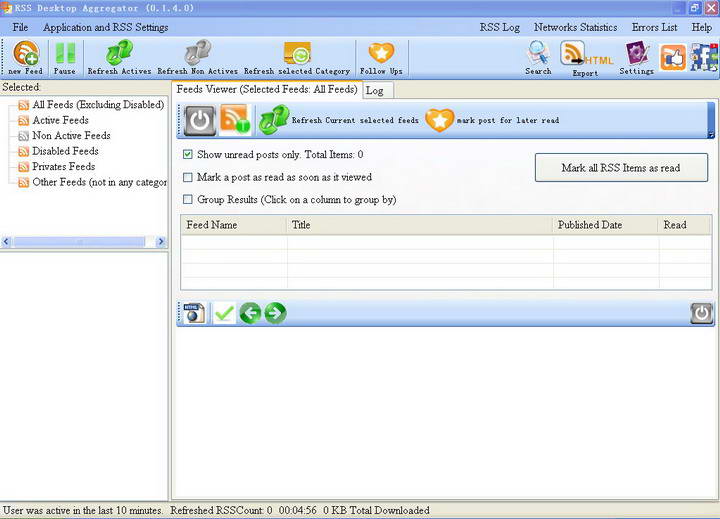
Task: Switch to the Log tab
Action: [378, 90]
